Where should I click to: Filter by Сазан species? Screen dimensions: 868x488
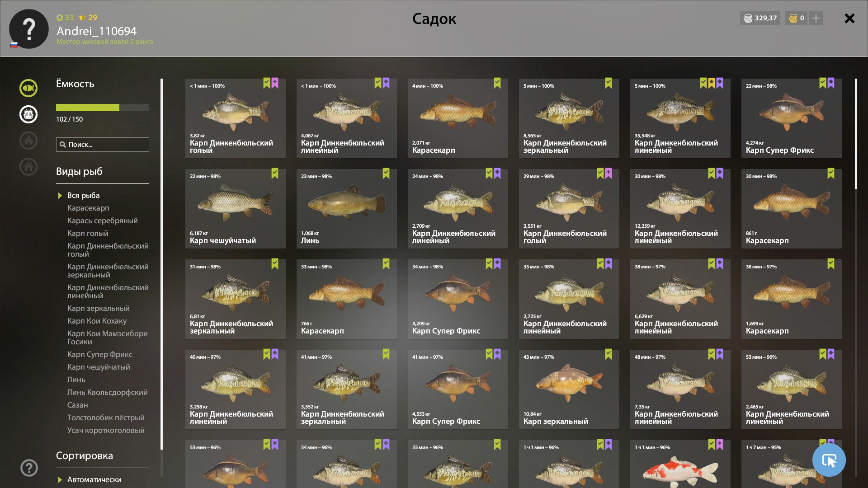point(78,405)
